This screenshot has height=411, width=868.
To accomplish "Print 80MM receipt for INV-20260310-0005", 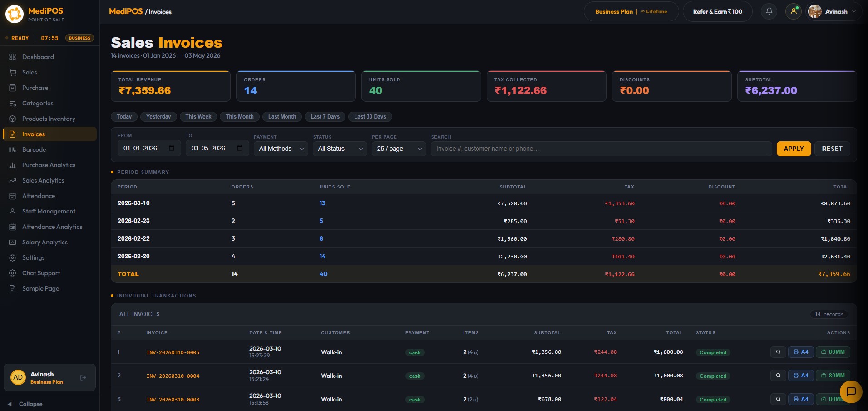I will (833, 352).
